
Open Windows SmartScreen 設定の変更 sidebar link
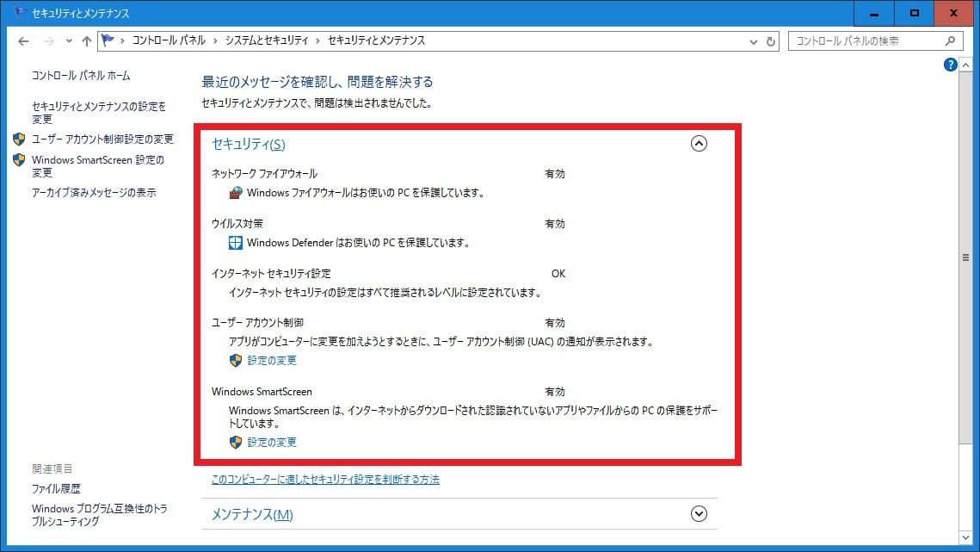point(98,166)
